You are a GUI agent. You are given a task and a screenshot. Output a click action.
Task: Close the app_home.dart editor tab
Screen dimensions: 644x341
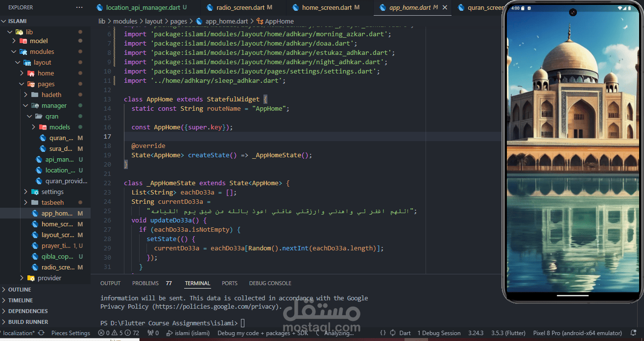445,7
